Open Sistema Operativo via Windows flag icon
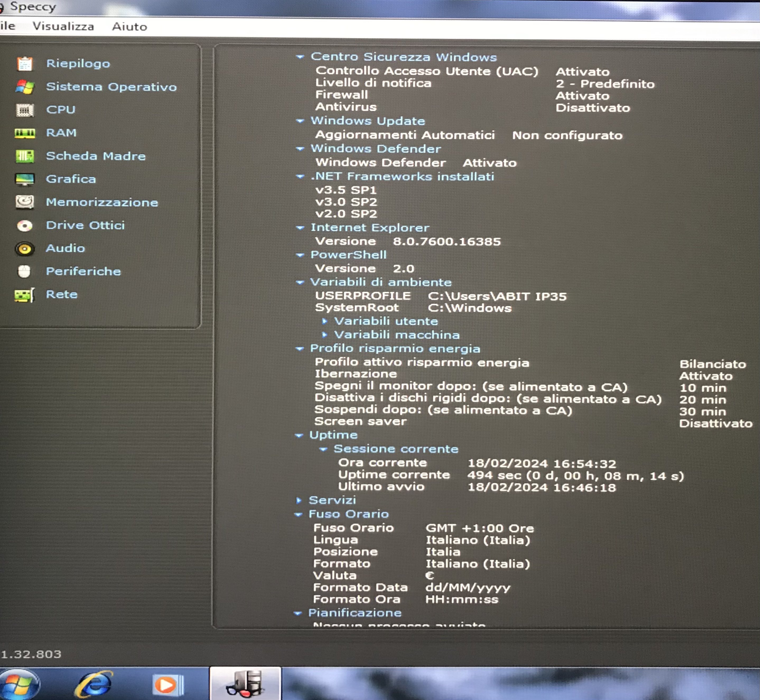This screenshot has width=760, height=700. (25, 87)
